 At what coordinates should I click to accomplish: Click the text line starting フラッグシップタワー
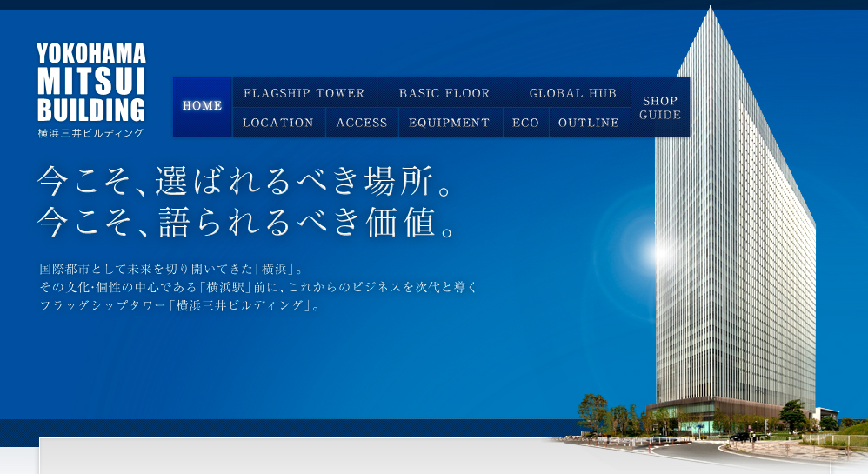pos(180,305)
